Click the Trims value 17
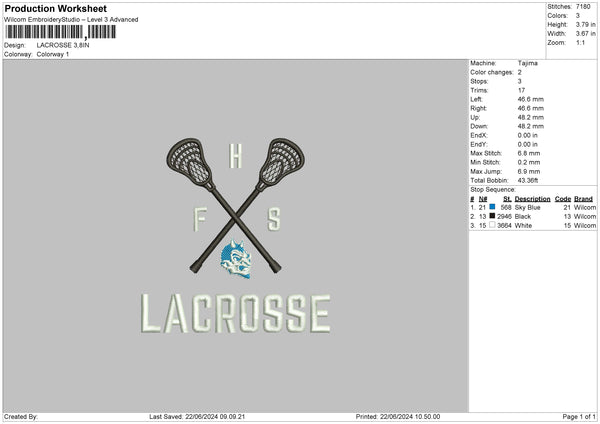Viewport: 600px width, 424px height. click(521, 90)
